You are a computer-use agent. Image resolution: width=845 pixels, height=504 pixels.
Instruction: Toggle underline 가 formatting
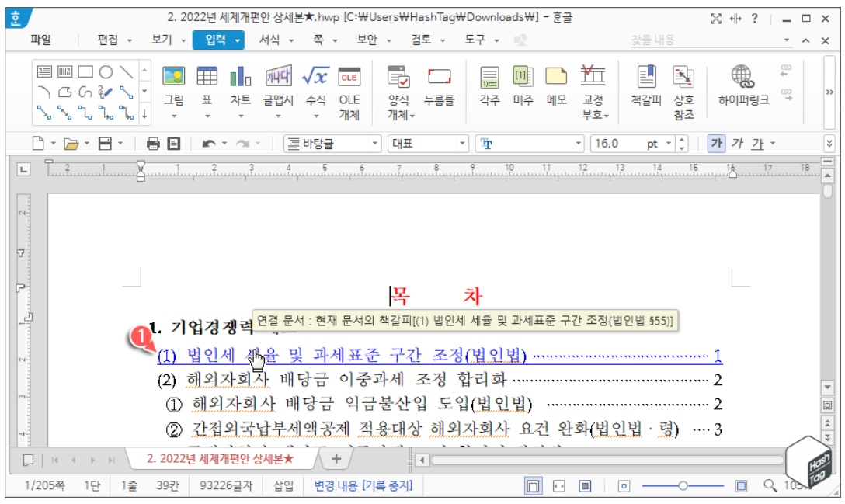(x=758, y=144)
